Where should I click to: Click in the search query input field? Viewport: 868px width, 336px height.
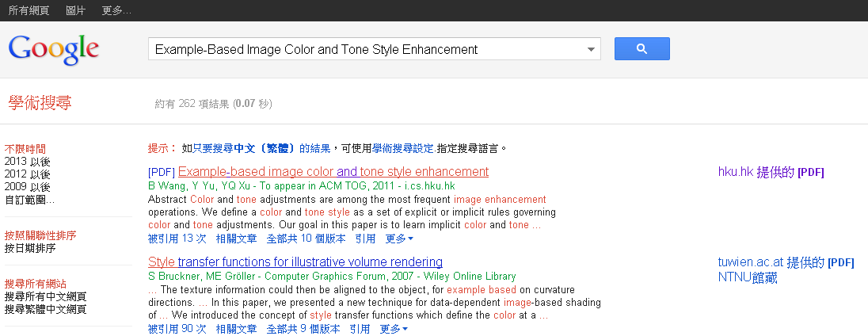(364, 49)
